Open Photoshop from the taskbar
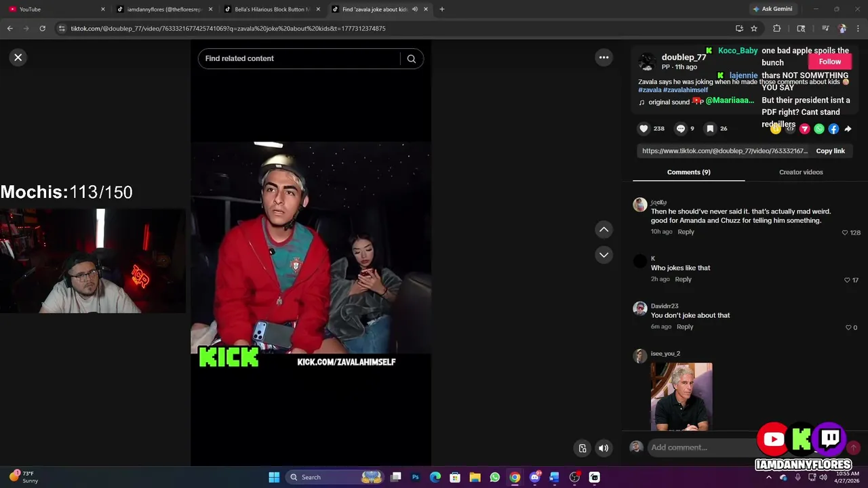Viewport: 868px width, 488px height. click(x=416, y=477)
